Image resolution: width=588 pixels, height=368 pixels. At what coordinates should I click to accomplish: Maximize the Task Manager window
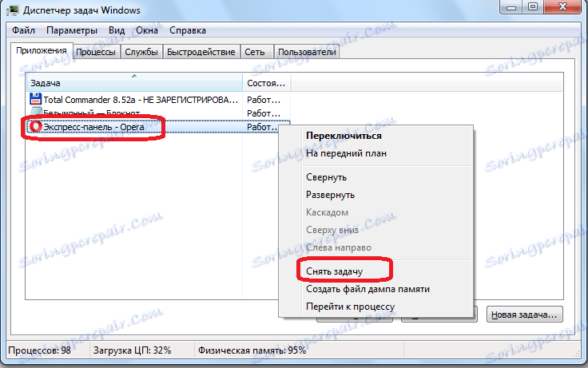pos(533,7)
